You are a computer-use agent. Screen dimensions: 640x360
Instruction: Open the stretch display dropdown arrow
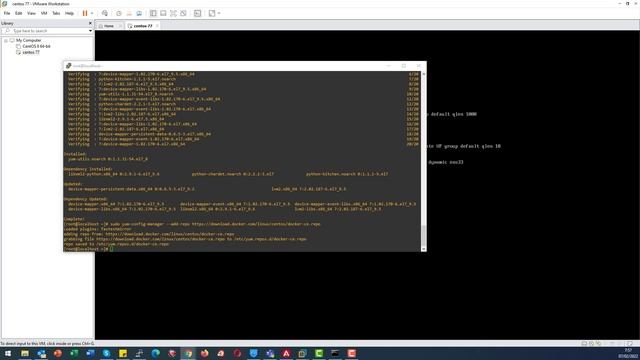coord(219,13)
